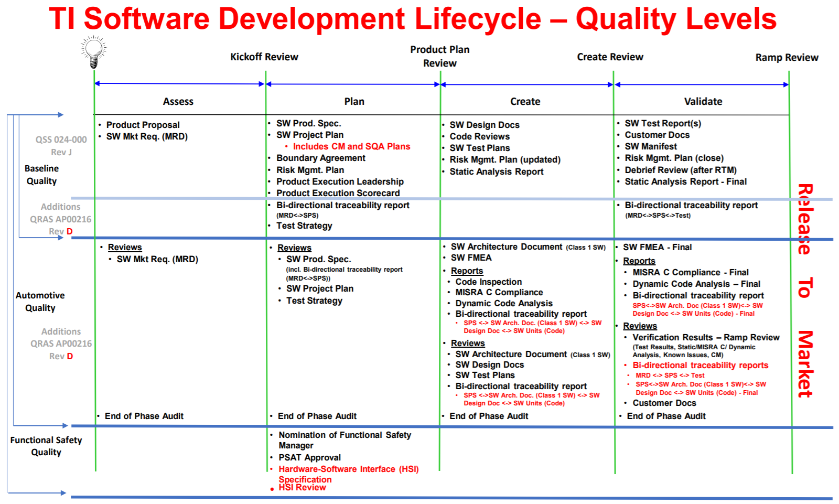Click the 'QSS 024-000' label
839x504 pixels.
tap(61, 140)
